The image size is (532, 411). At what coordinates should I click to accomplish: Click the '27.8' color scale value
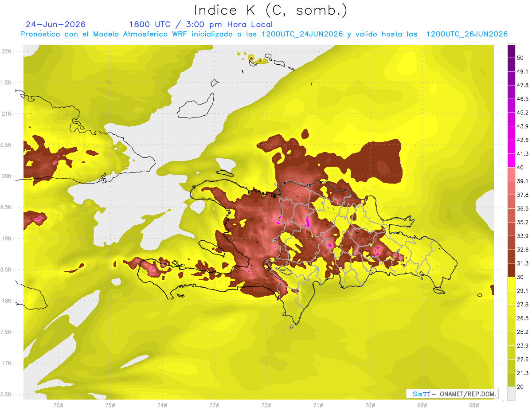click(523, 305)
